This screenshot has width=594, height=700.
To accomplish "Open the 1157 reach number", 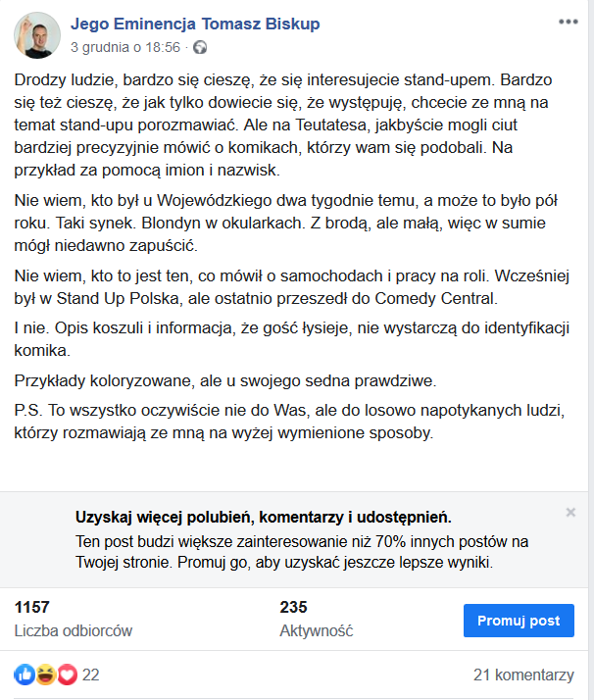I will point(32,607).
